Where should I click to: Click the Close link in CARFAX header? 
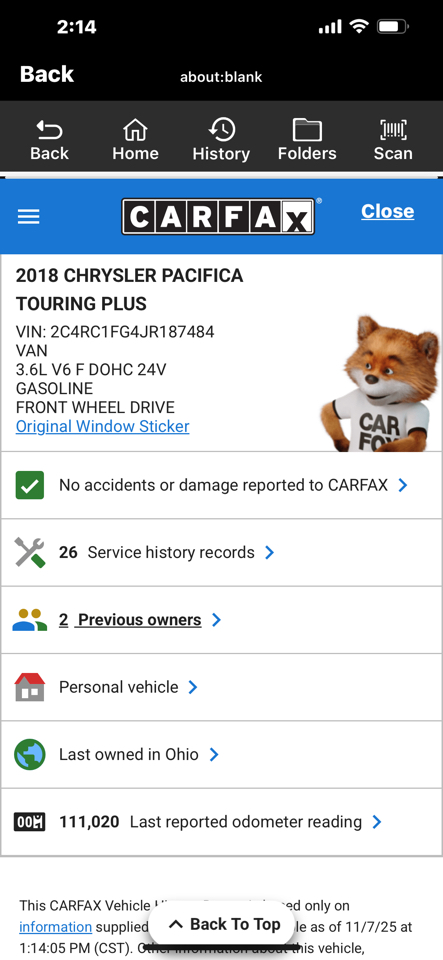387,211
